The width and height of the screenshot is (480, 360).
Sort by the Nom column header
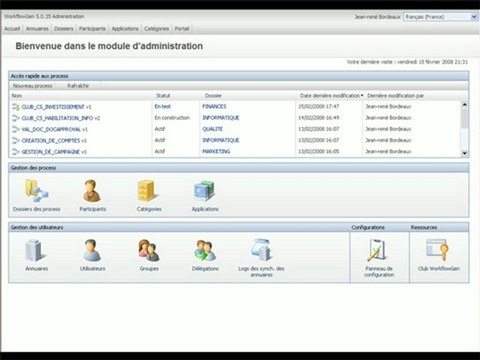coord(17,96)
